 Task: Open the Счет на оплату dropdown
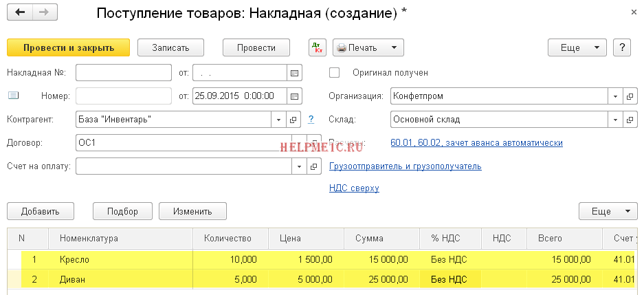299,166
